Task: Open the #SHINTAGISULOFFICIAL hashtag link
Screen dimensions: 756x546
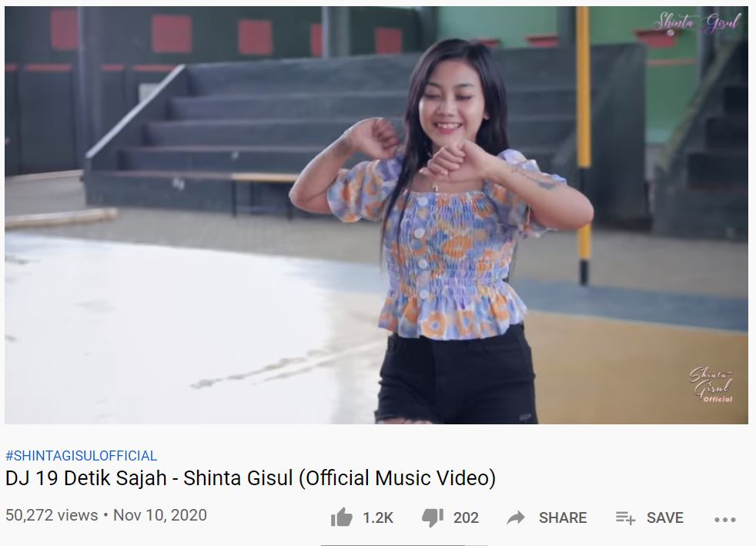Action: click(x=81, y=456)
